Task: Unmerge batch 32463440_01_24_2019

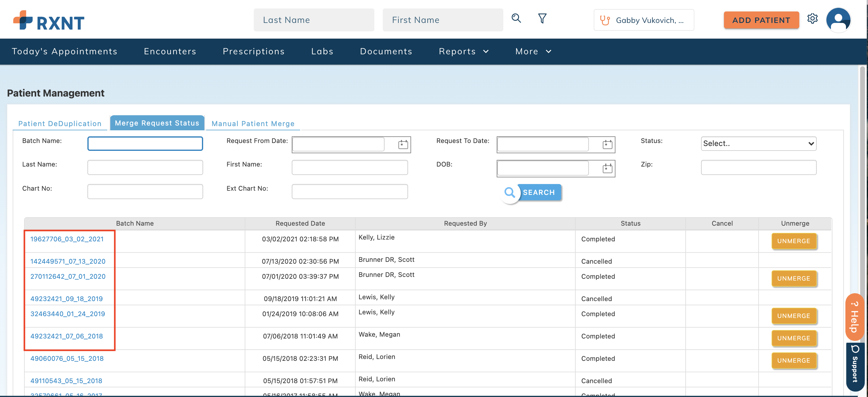Action: [x=794, y=316]
